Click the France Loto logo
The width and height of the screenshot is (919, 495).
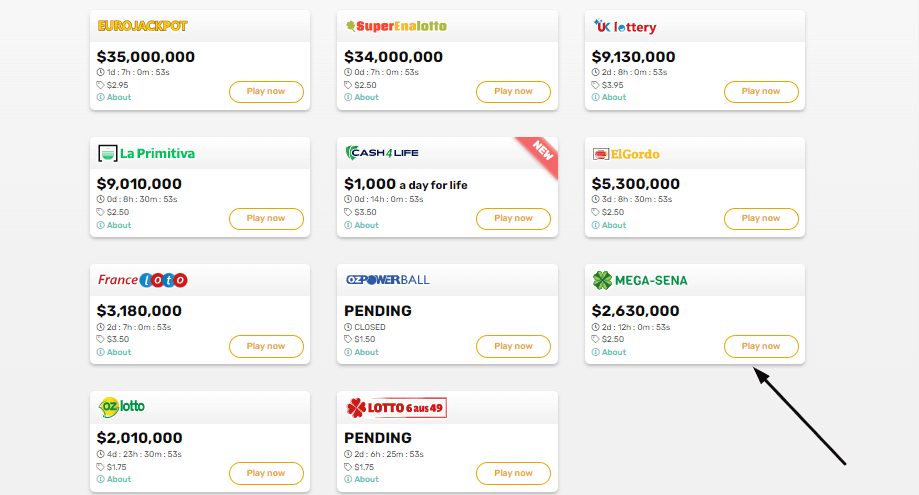142,280
